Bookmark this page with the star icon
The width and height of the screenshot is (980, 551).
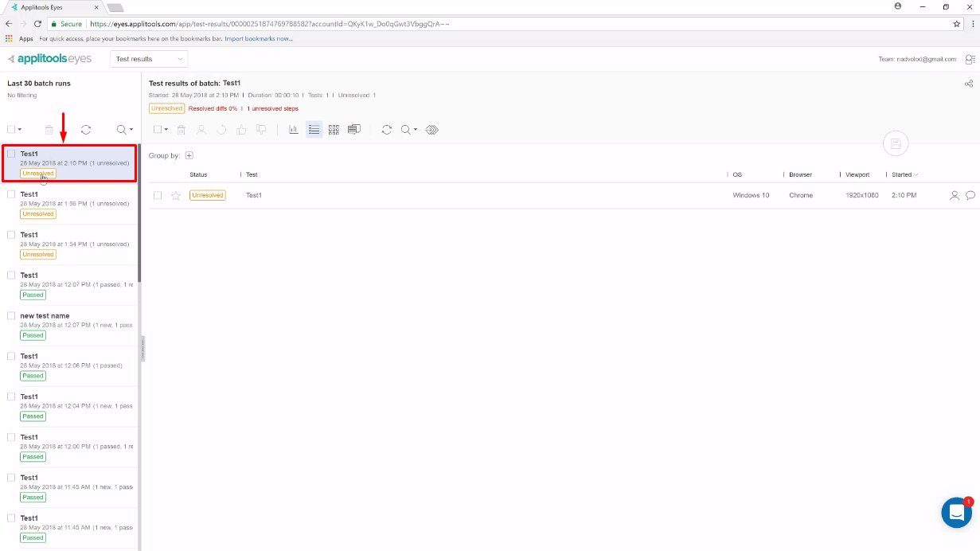point(957,24)
